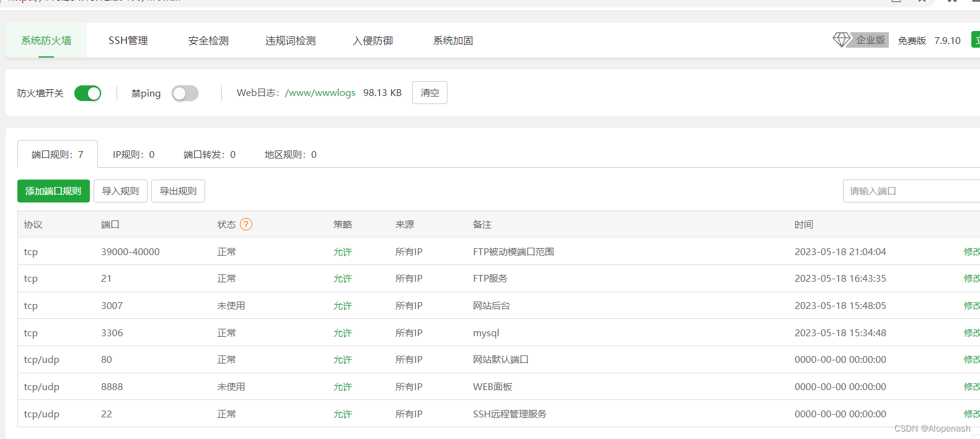This screenshot has width=980, height=439.
Task: Click port value 3007
Action: tap(112, 305)
